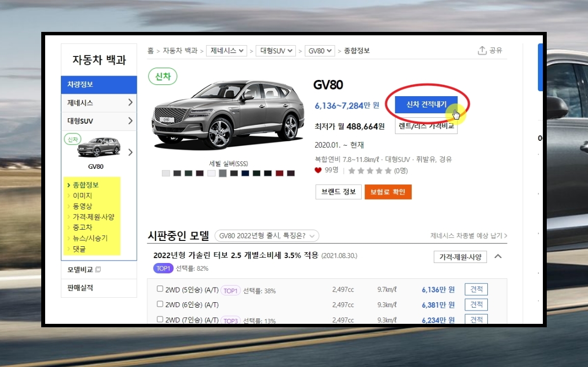Open 이미지 in the sidebar submenu
This screenshot has width=588, height=367.
pos(82,196)
